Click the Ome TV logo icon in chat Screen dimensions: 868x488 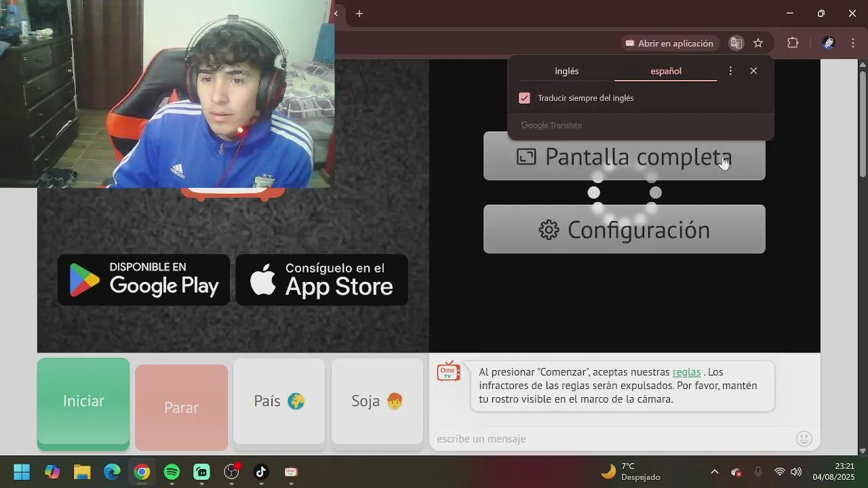[x=448, y=371]
